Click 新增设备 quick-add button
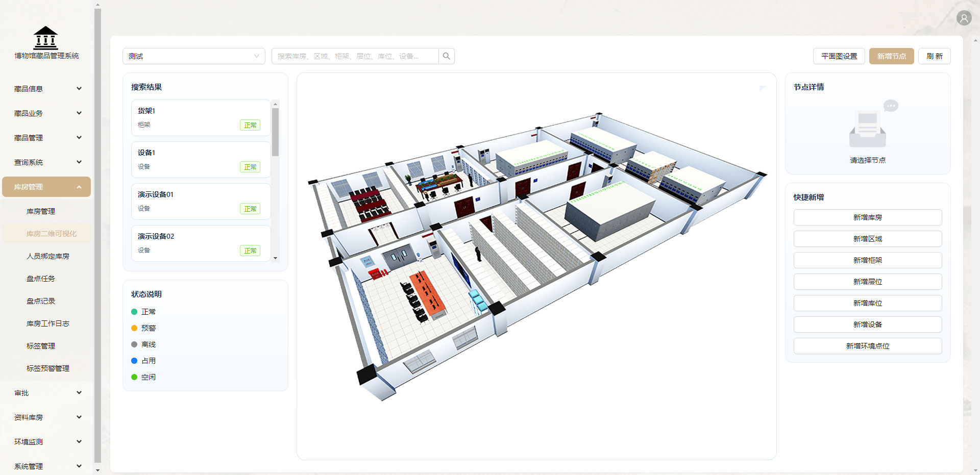 click(868, 324)
